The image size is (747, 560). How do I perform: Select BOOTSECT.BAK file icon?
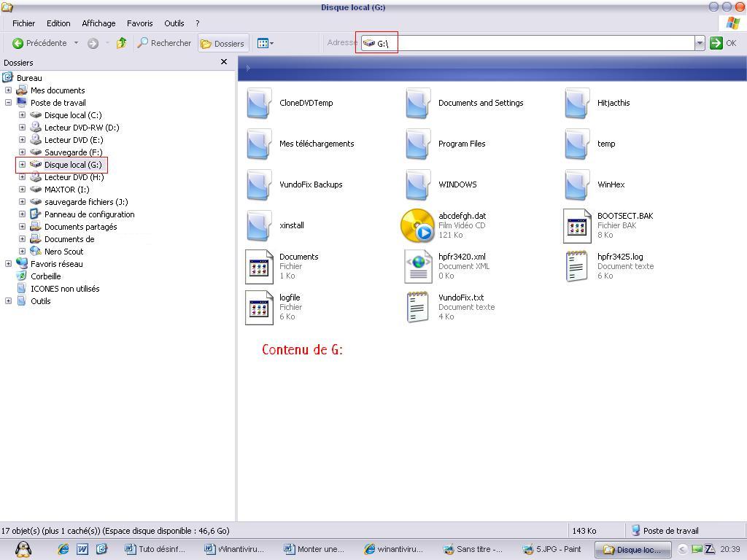click(577, 226)
